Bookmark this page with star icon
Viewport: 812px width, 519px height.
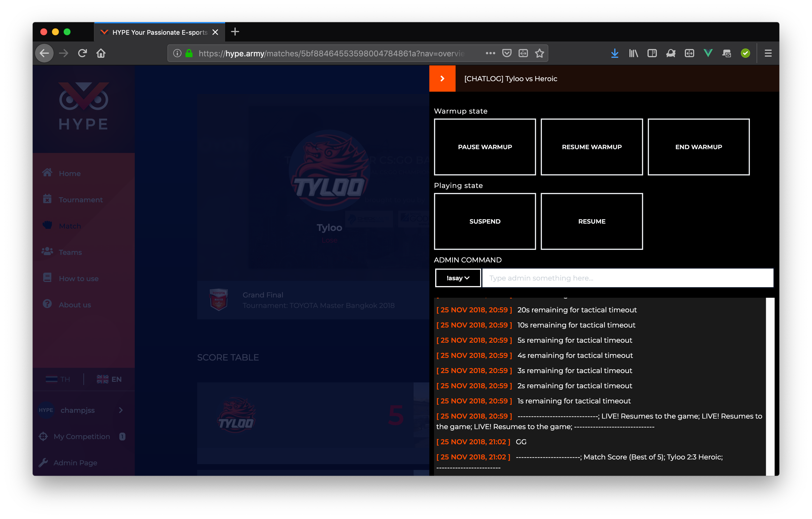pyautogui.click(x=540, y=53)
